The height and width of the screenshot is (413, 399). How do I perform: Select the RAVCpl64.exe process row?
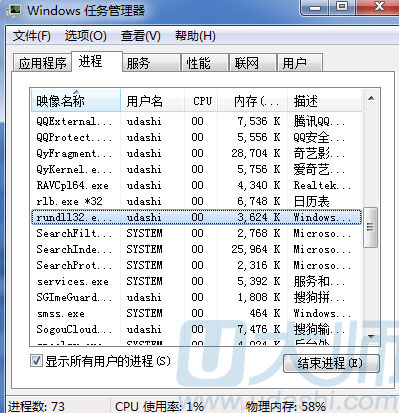[x=196, y=185]
